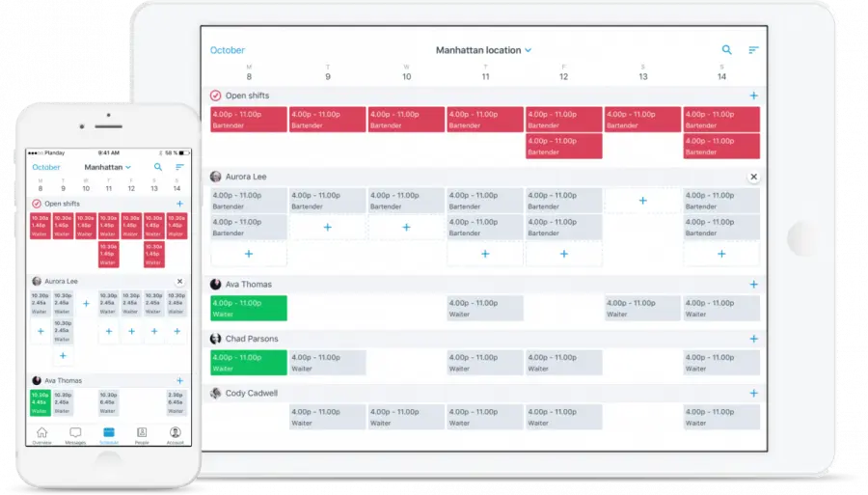This screenshot has height=495, width=868.
Task: Open Chad Parsons's avatar
Action: pyautogui.click(x=215, y=339)
